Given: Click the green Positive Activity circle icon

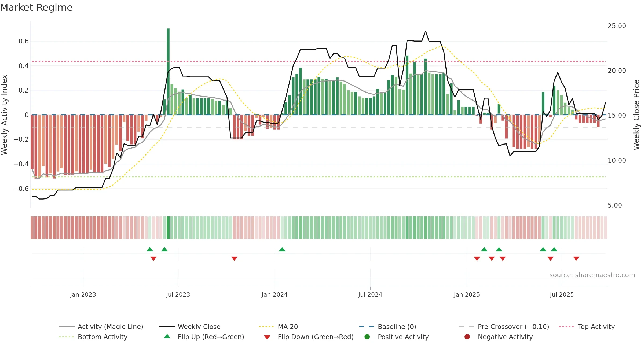Looking at the screenshot, I should pyautogui.click(x=367, y=337).
